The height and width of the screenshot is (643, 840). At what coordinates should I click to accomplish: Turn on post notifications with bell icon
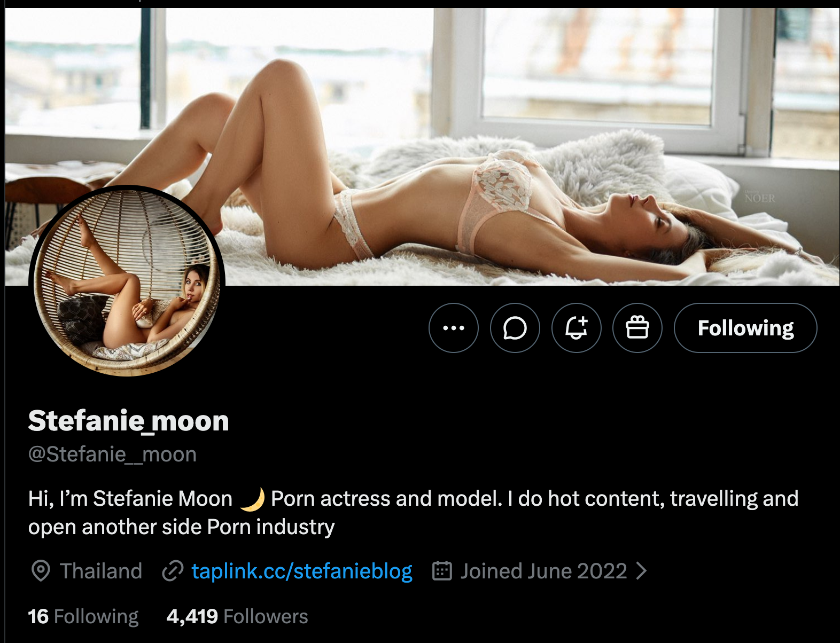click(x=576, y=328)
